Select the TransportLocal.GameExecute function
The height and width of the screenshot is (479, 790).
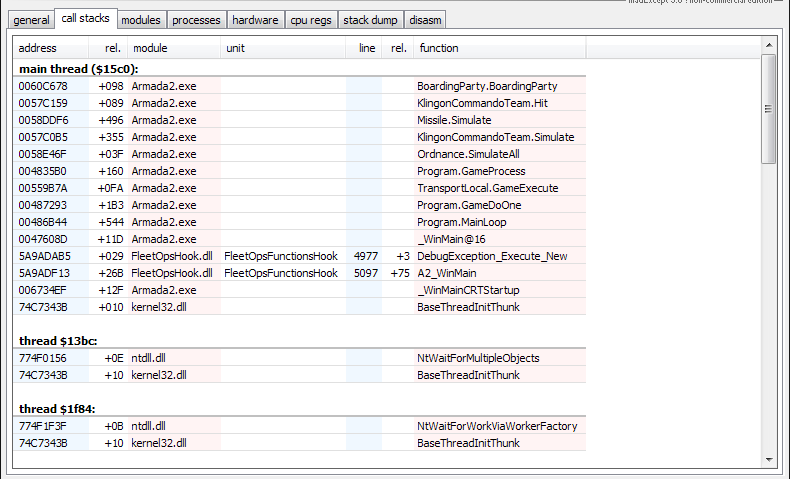[488, 188]
